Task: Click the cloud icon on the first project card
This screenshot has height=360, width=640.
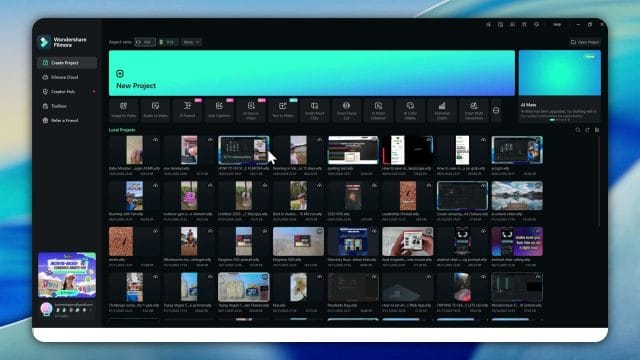Action: coord(156,140)
